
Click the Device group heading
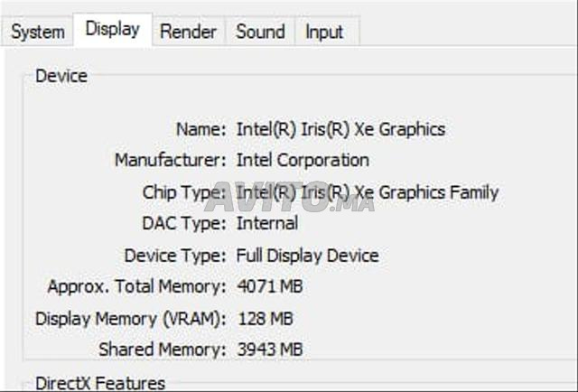61,76
